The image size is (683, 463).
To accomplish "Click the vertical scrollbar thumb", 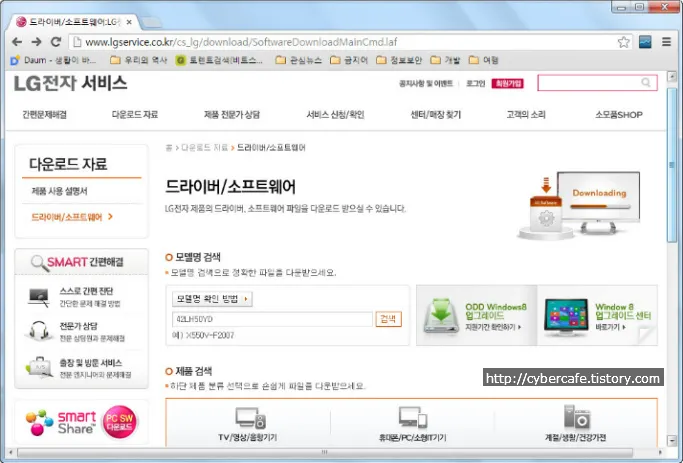I will coord(671,165).
